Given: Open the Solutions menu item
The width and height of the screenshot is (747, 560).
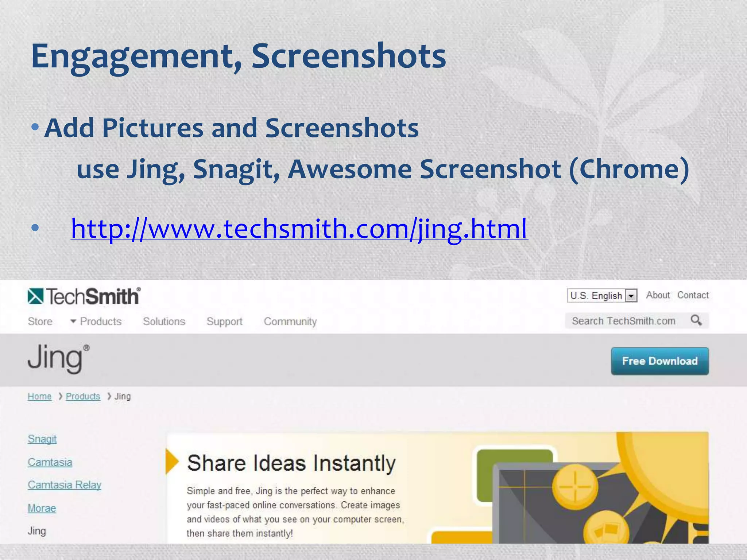Looking at the screenshot, I should tap(164, 322).
